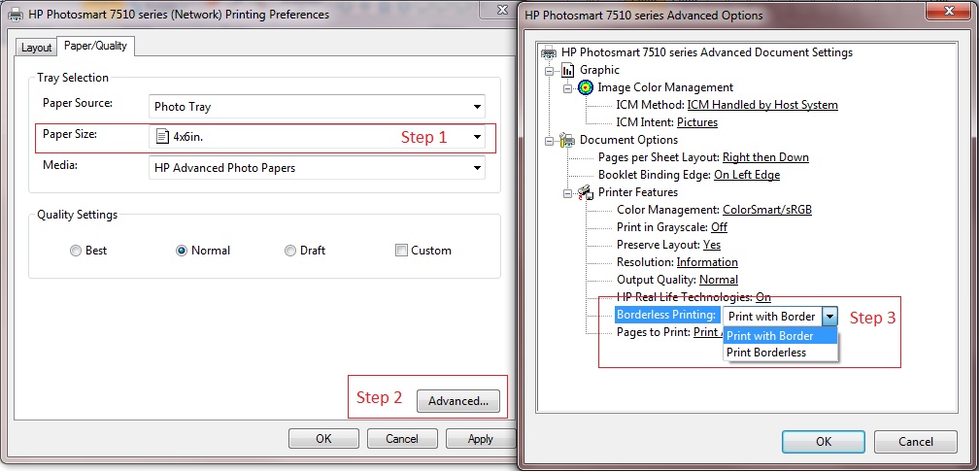Click the Document Options icon
Image resolution: width=980 pixels, height=472 pixels.
(567, 140)
